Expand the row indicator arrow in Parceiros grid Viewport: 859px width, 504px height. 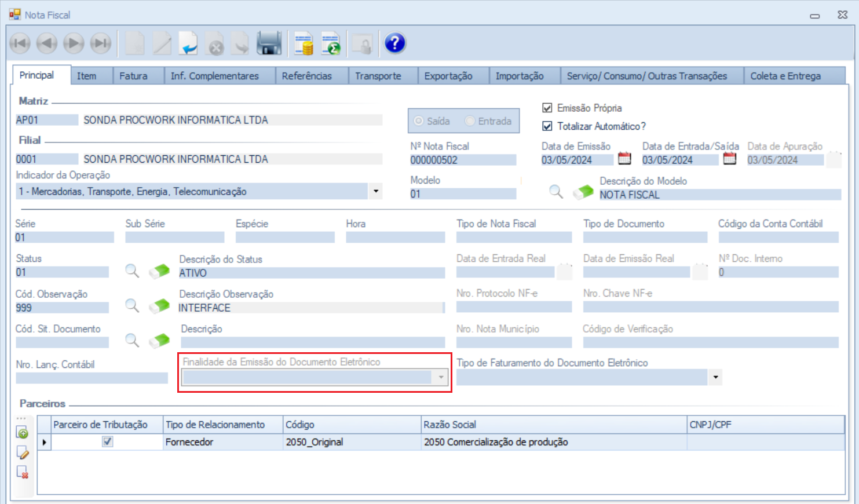45,443
